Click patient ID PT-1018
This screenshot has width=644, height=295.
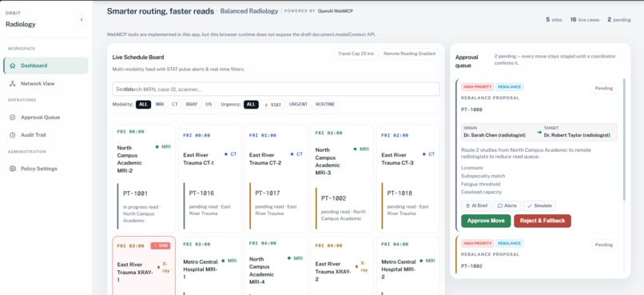(x=400, y=193)
